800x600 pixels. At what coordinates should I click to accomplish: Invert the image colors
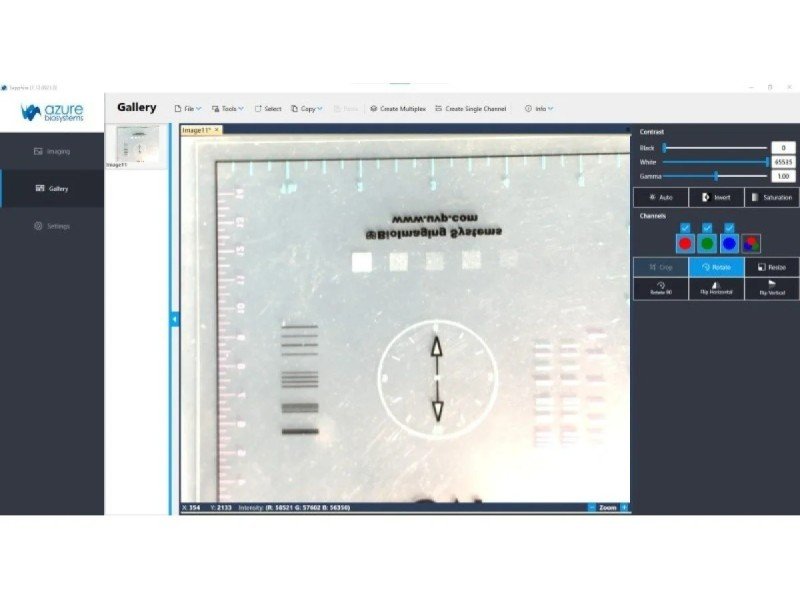click(x=718, y=197)
